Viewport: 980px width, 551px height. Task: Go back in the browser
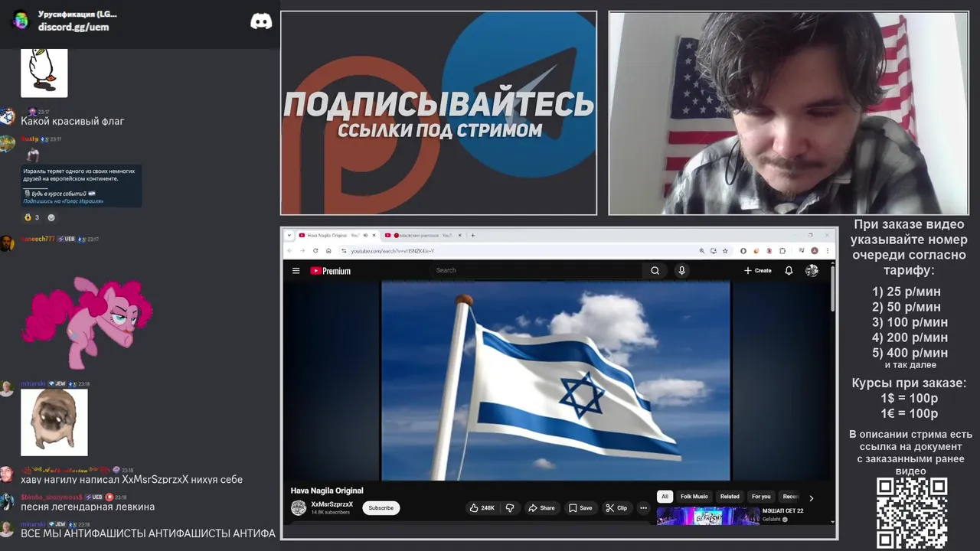pyautogui.click(x=289, y=251)
